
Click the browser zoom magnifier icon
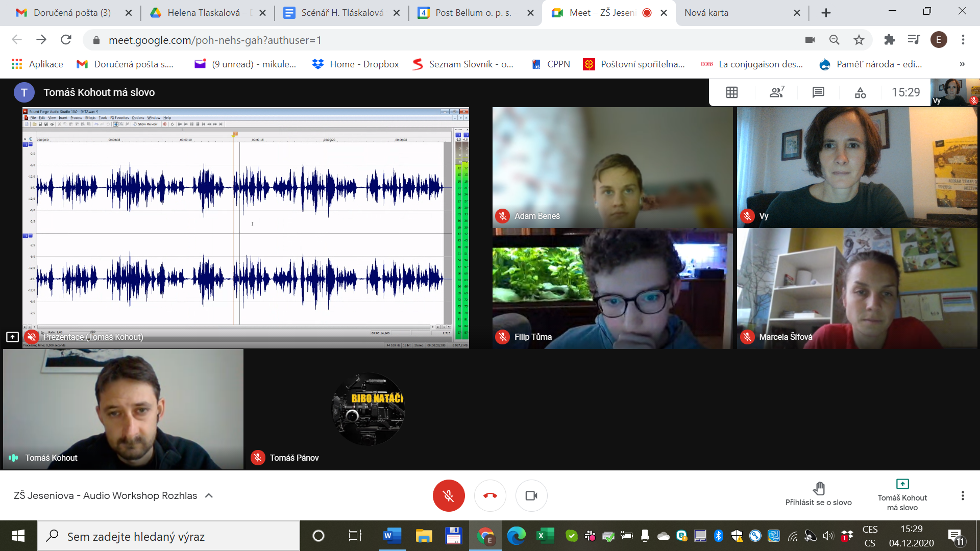(x=835, y=40)
